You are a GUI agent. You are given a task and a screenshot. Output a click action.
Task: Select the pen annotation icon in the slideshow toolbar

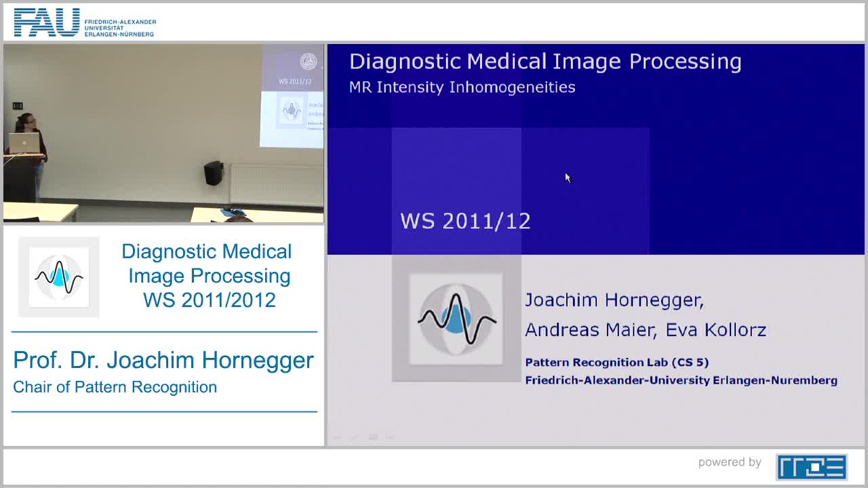click(354, 437)
